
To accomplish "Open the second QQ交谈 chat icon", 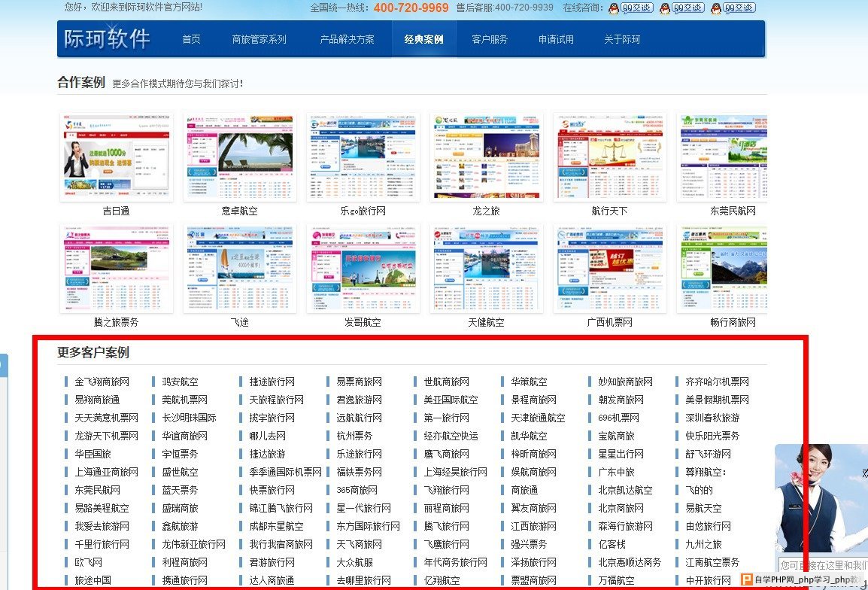I will pos(682,8).
